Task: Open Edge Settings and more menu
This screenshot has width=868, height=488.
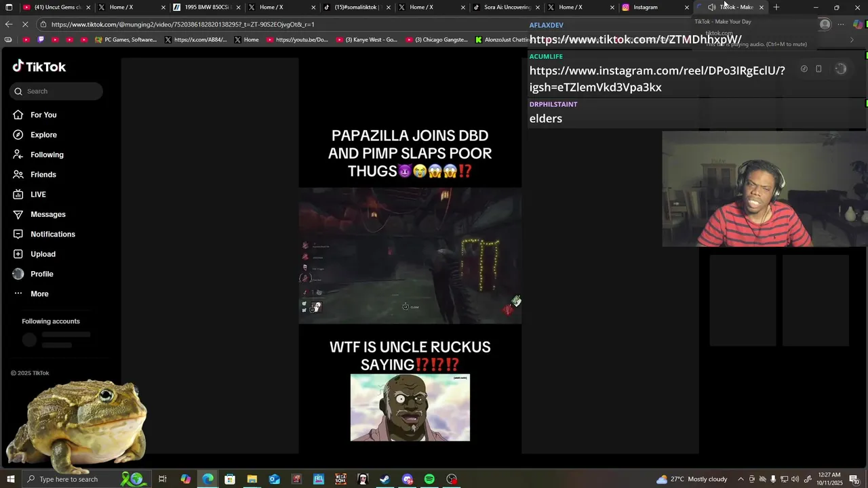Action: coord(840,24)
